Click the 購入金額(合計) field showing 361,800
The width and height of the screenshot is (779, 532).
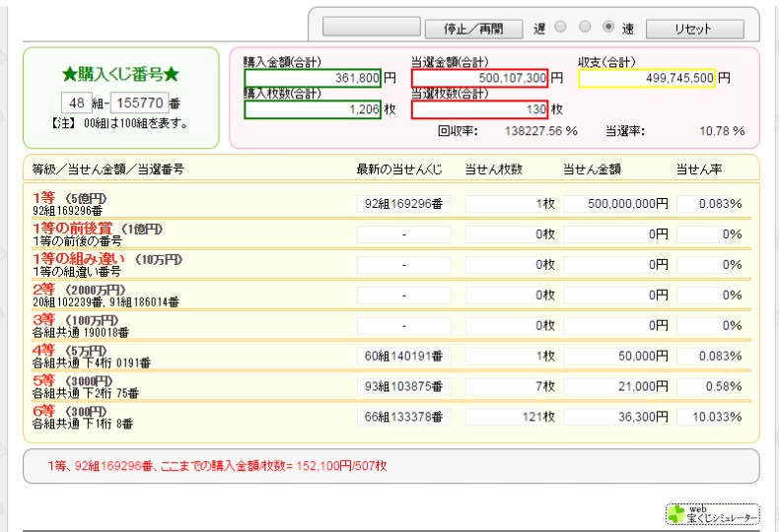(313, 78)
